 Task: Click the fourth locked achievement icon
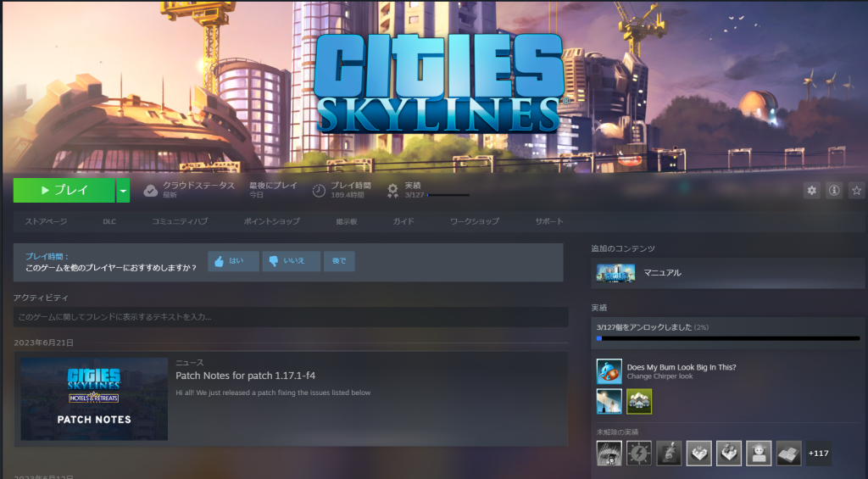click(698, 453)
